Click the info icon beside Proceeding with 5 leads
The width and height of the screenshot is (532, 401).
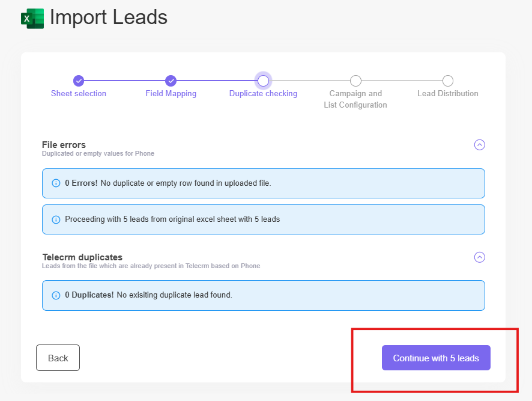pos(56,219)
